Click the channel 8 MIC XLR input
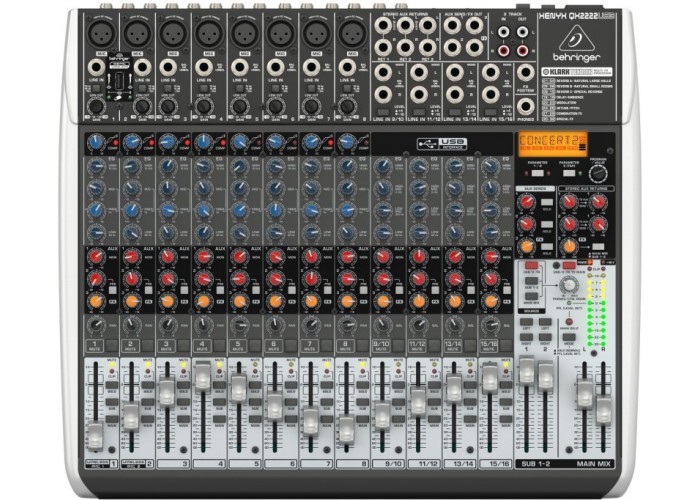 352,32
